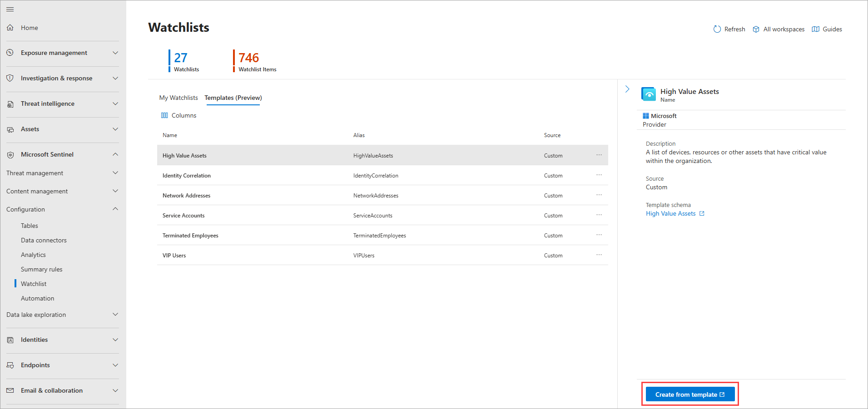Viewport: 868px width, 409px height.
Task: Expand the Data lake exploration submenu
Action: coord(115,314)
